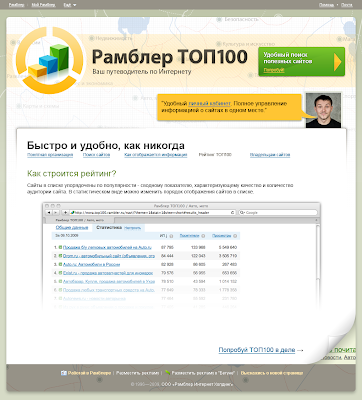Open the 'Разместить рекламу' footer link
Image resolution: width=362 pixels, height=400 pixels.
138,373
